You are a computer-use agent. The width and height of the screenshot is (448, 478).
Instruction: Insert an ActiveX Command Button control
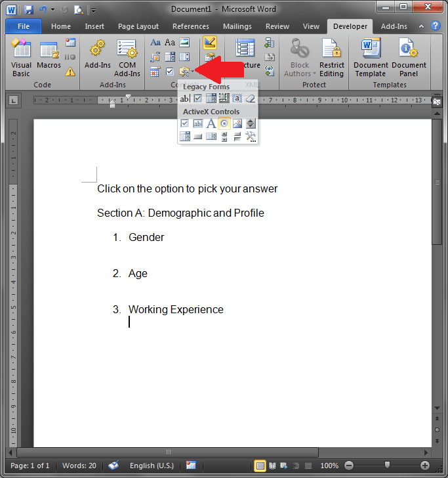coord(198,137)
